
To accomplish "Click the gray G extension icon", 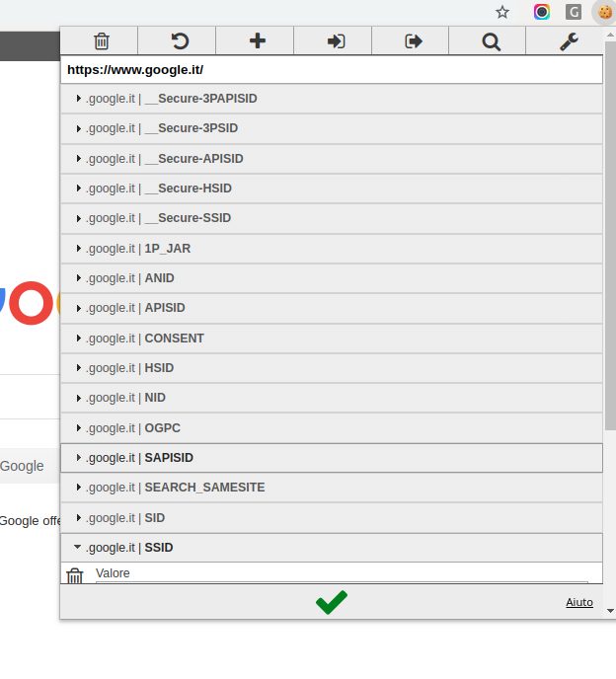I will click(x=574, y=12).
